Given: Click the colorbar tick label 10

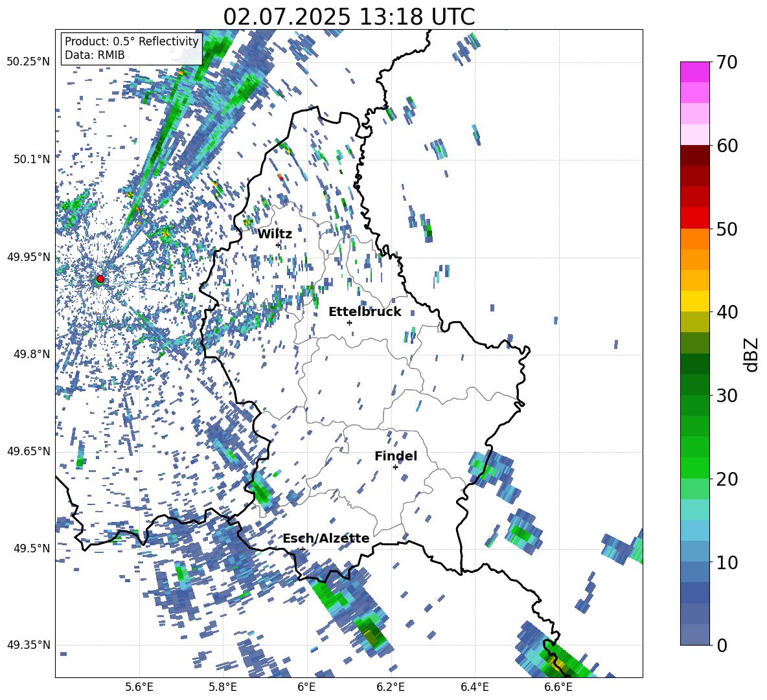Looking at the screenshot, I should click(727, 562).
